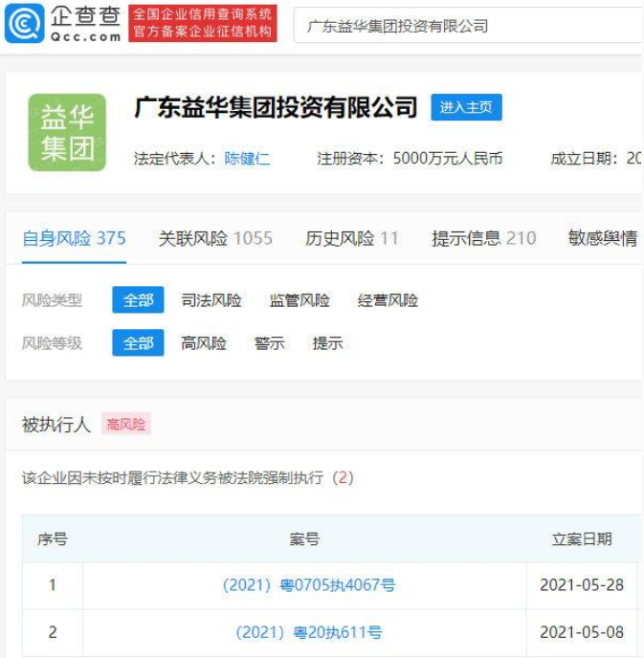644x658 pixels.
Task: Click the 案号 column header
Action: coord(304,538)
